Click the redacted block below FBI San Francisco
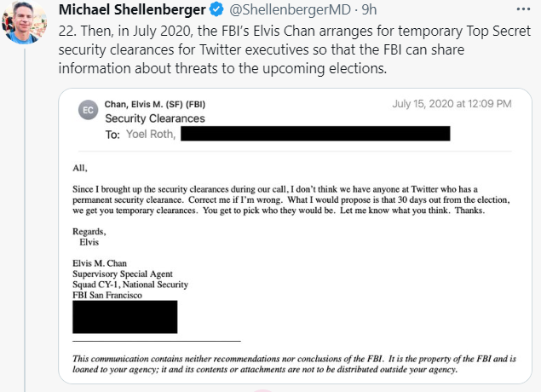The width and height of the screenshot is (541, 392). click(124, 315)
